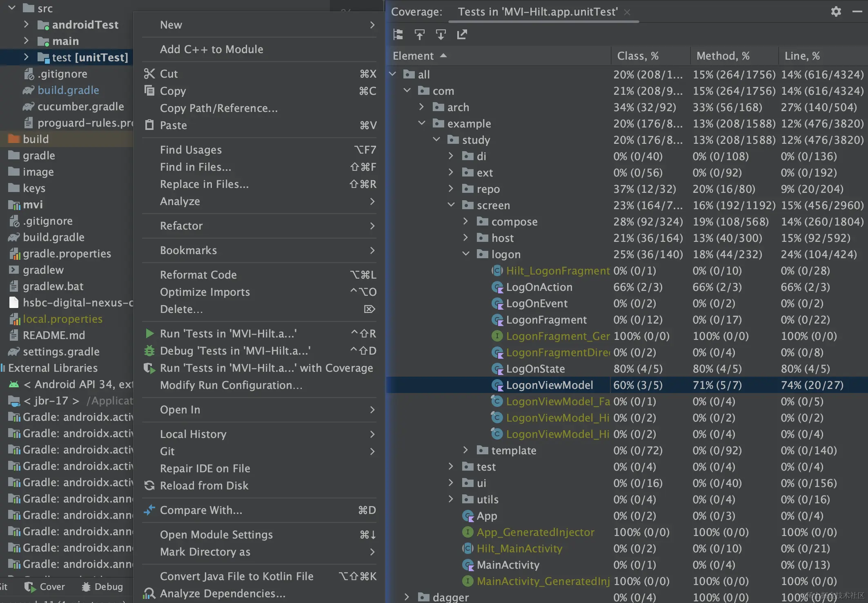Sort by Method, % column header
This screenshot has height=603, width=868.
pyautogui.click(x=734, y=56)
